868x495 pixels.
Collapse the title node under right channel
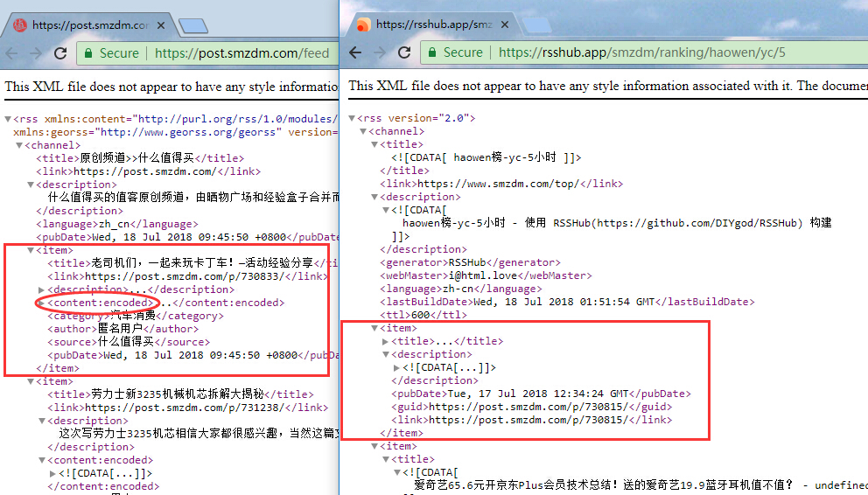374,144
